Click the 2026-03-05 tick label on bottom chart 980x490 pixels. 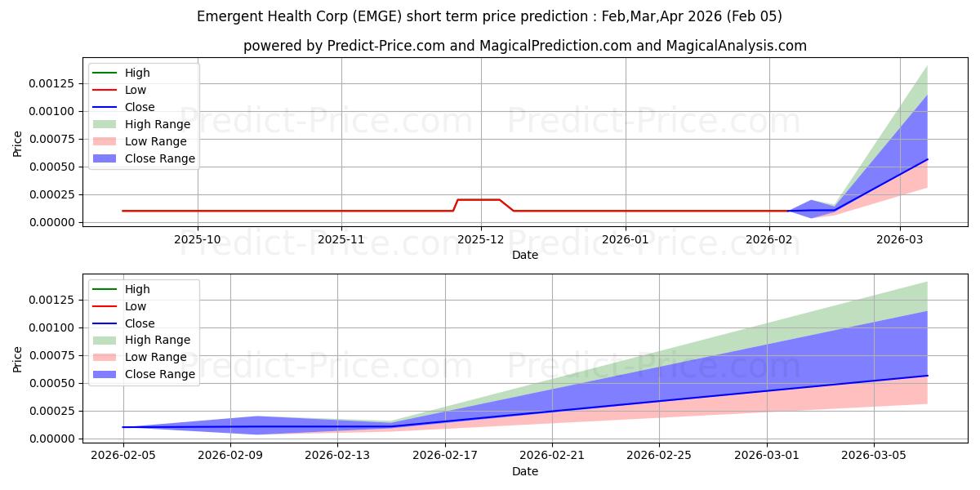click(x=874, y=456)
